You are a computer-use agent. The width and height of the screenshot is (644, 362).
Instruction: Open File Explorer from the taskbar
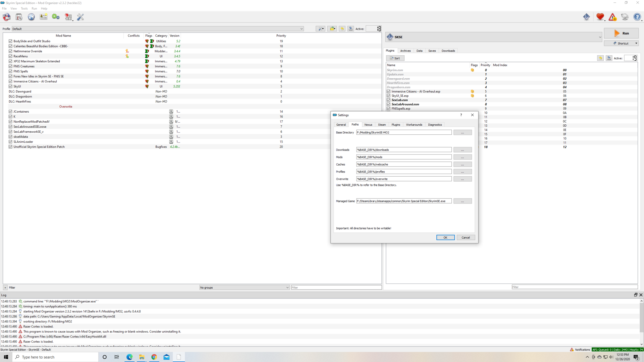pyautogui.click(x=142, y=357)
